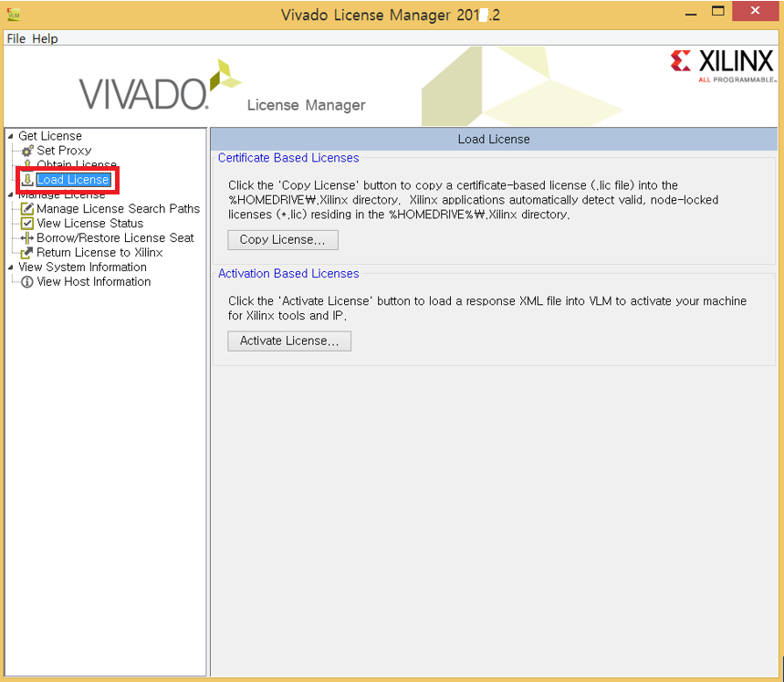Select the View System Information label
The height and width of the screenshot is (682, 784).
coord(82,267)
